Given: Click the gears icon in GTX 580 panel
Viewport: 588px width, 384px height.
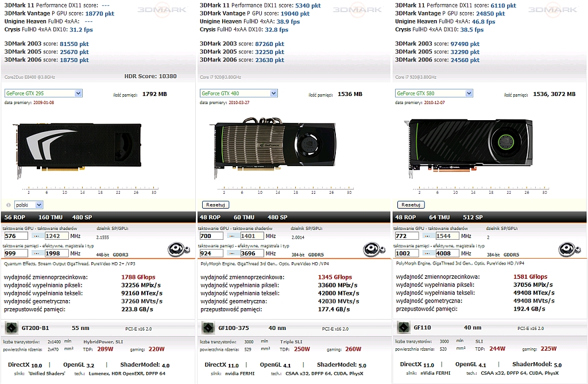Looking at the screenshot, I should point(568,250).
